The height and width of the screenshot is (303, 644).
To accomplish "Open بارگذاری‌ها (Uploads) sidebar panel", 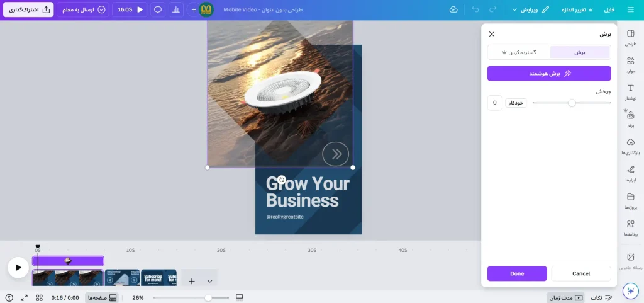I will (630, 146).
